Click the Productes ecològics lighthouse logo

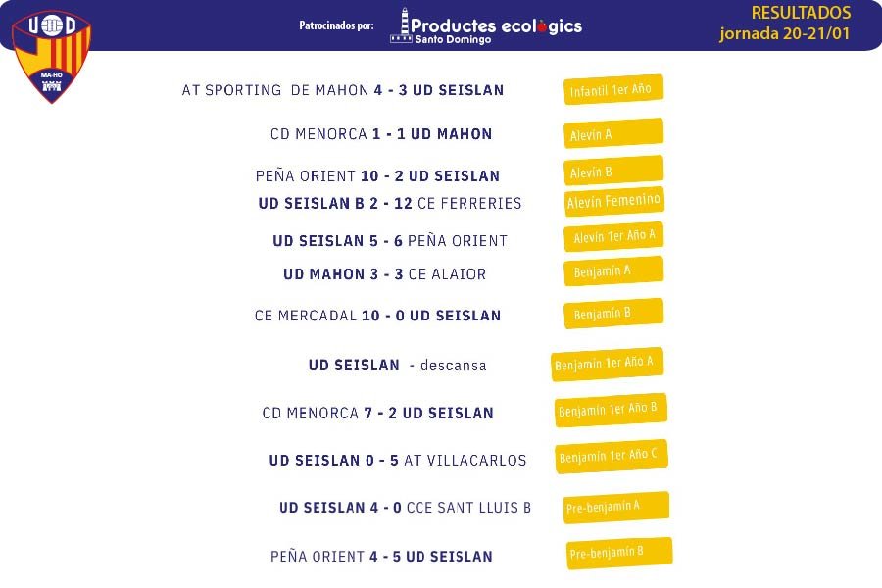pyautogui.click(x=486, y=26)
